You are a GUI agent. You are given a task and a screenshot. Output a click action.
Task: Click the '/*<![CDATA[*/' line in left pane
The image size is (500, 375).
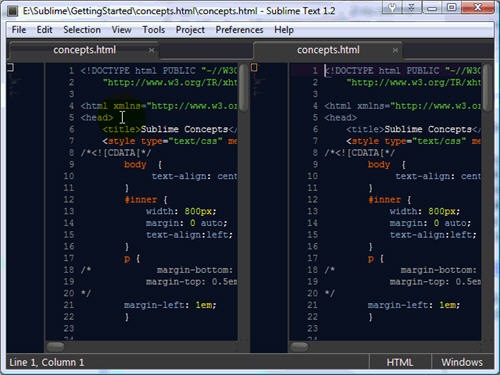(116, 153)
